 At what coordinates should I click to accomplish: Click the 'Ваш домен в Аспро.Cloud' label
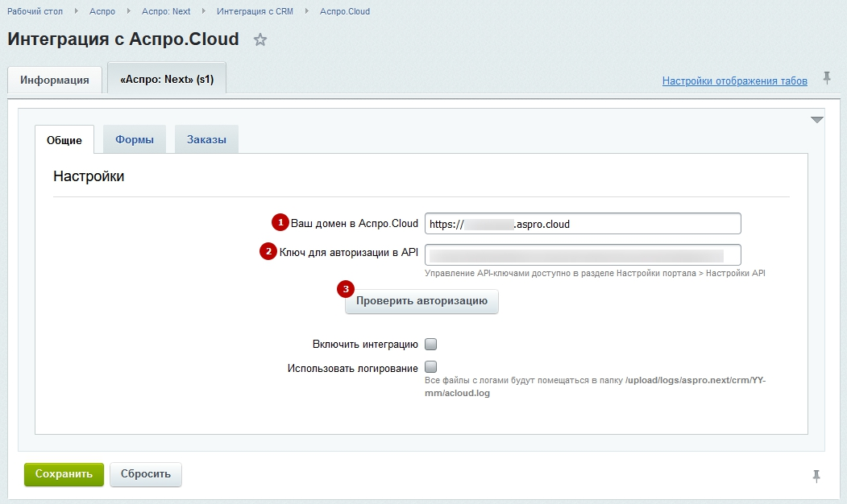click(x=355, y=223)
